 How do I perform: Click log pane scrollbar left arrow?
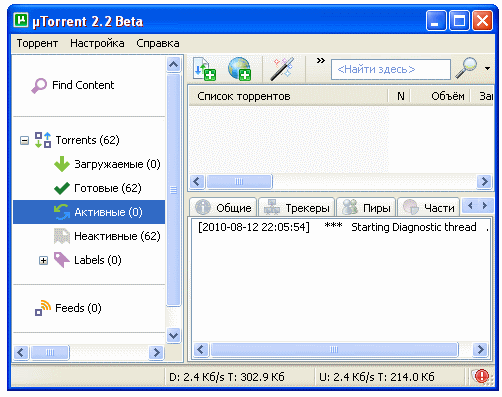(201, 350)
